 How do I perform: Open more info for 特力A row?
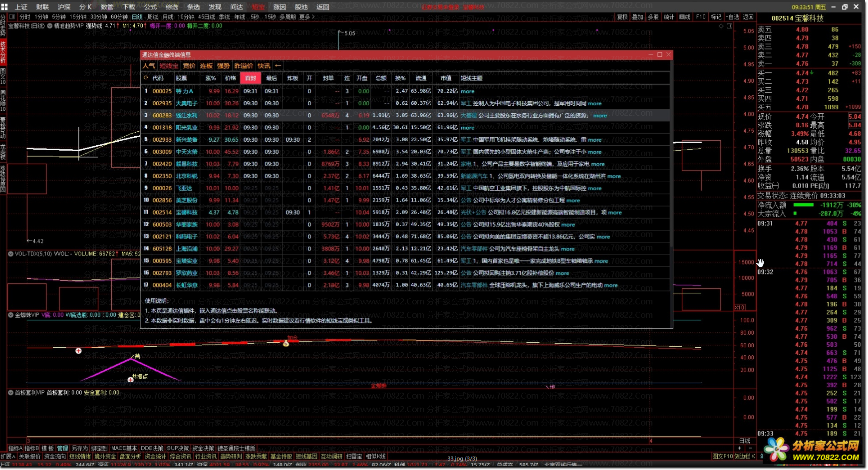tap(468, 91)
